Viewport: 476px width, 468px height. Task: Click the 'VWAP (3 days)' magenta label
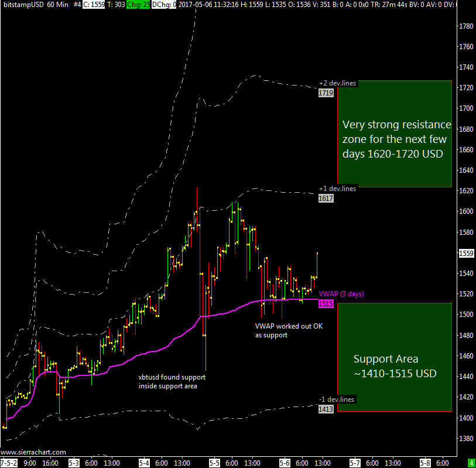pyautogui.click(x=341, y=294)
